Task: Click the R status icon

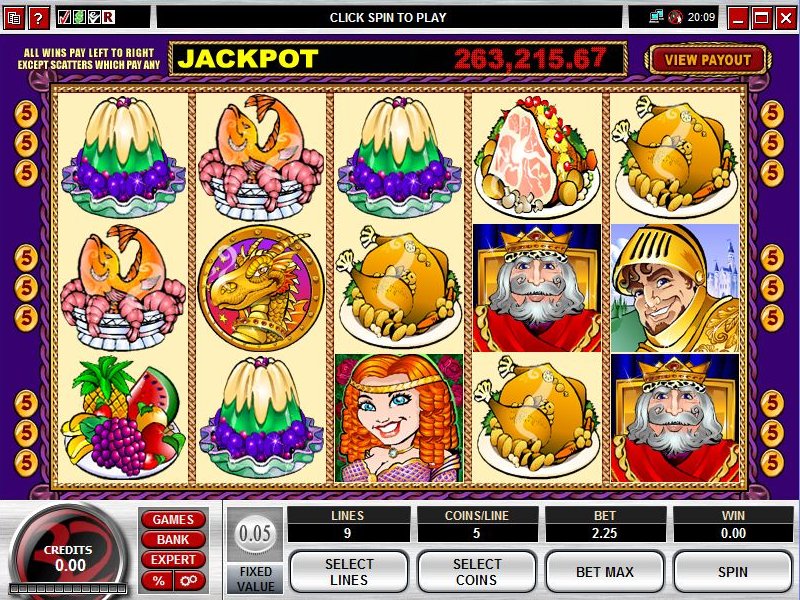Action: tap(108, 17)
